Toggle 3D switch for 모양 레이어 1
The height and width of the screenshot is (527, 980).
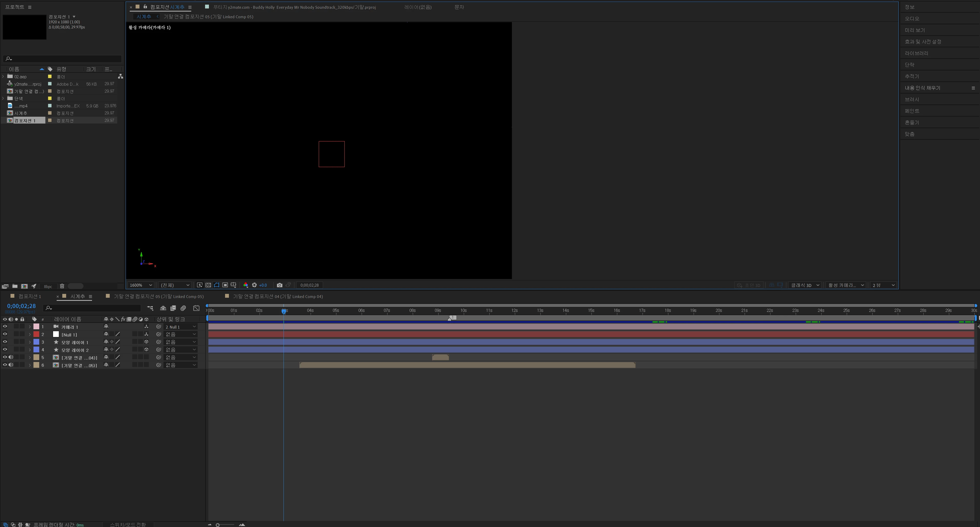[146, 342]
